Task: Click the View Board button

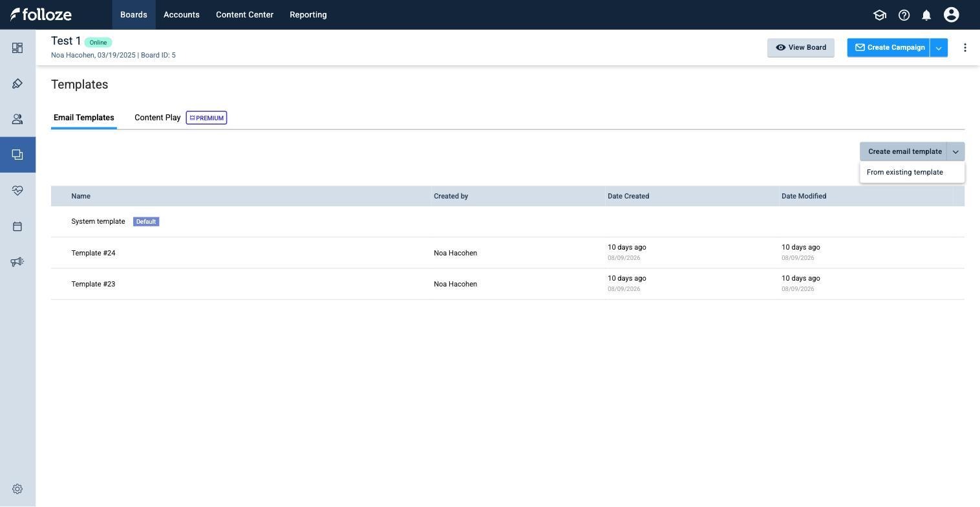Action: (x=801, y=48)
